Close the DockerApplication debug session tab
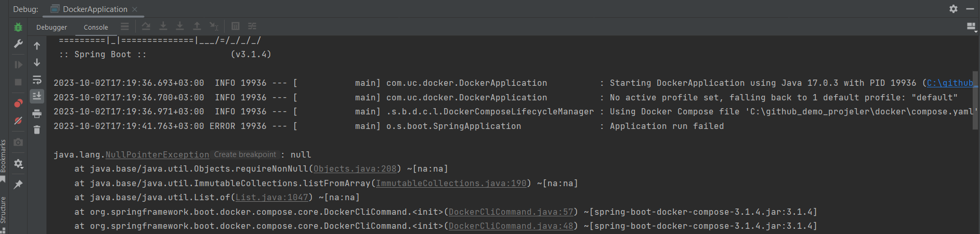Viewport: 980px width, 234px height. click(x=135, y=9)
